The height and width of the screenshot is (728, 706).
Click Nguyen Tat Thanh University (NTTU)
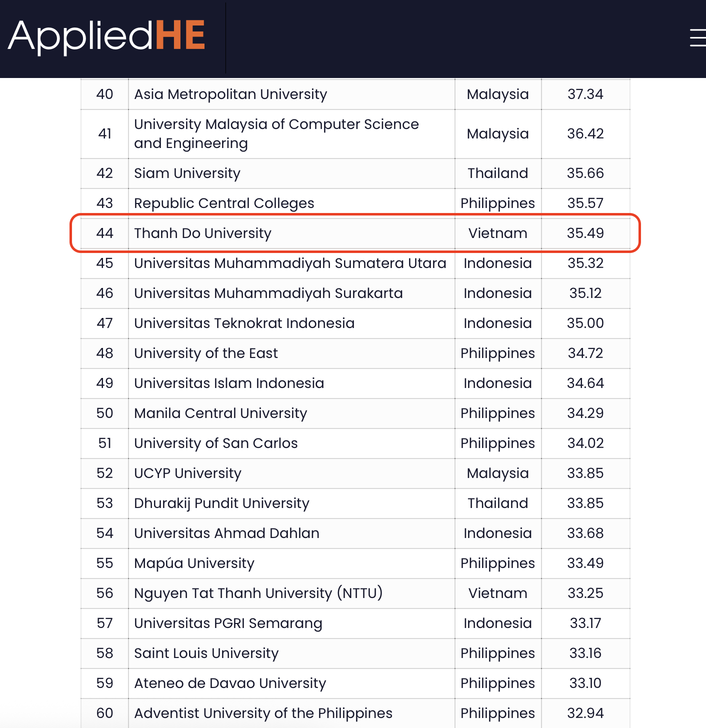point(258,593)
